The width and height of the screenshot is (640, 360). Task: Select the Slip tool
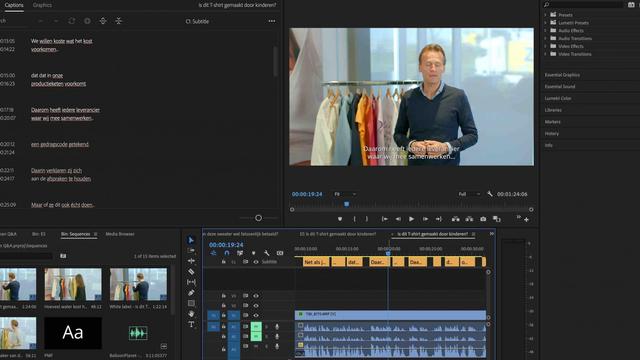[191, 282]
